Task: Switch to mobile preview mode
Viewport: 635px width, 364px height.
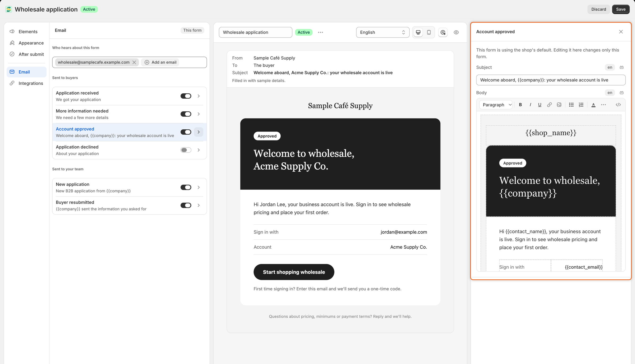Action: coord(429,32)
